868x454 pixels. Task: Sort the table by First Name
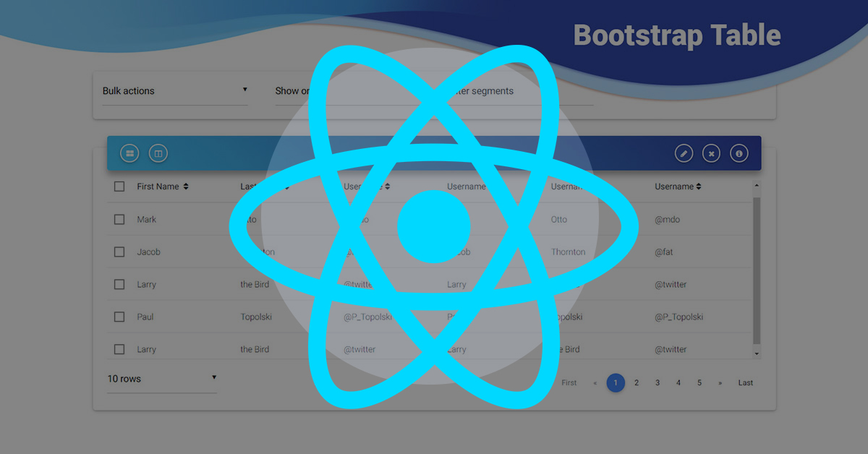coord(185,186)
